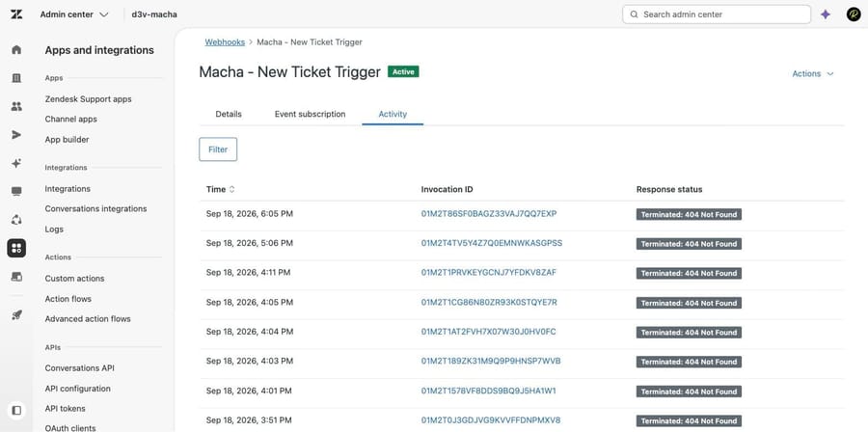This screenshot has width=868, height=432.
Task: Click the 'Sep 18, 2026, 4:05 PM' cell
Action: click(249, 302)
